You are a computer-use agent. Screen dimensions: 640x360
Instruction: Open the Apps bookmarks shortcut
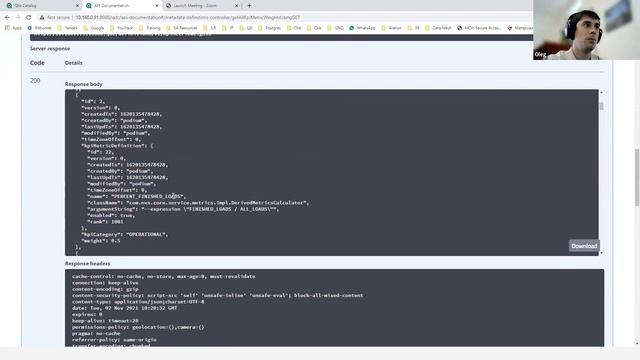point(13,28)
